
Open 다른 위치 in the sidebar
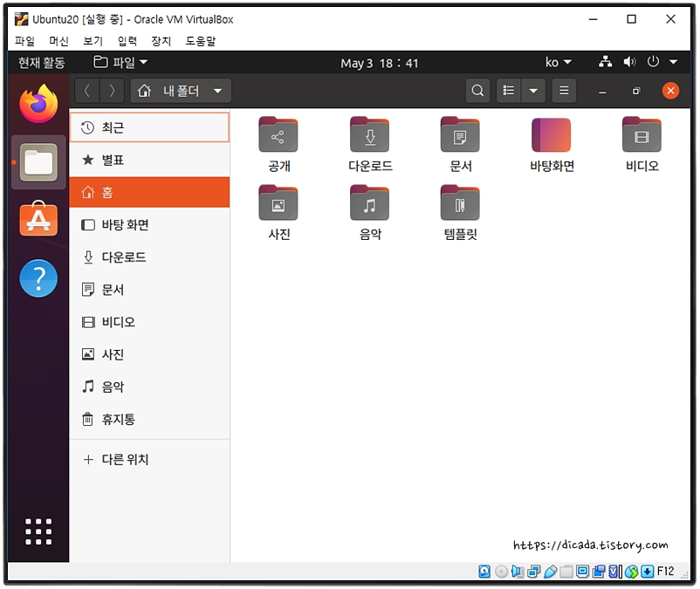149,459
